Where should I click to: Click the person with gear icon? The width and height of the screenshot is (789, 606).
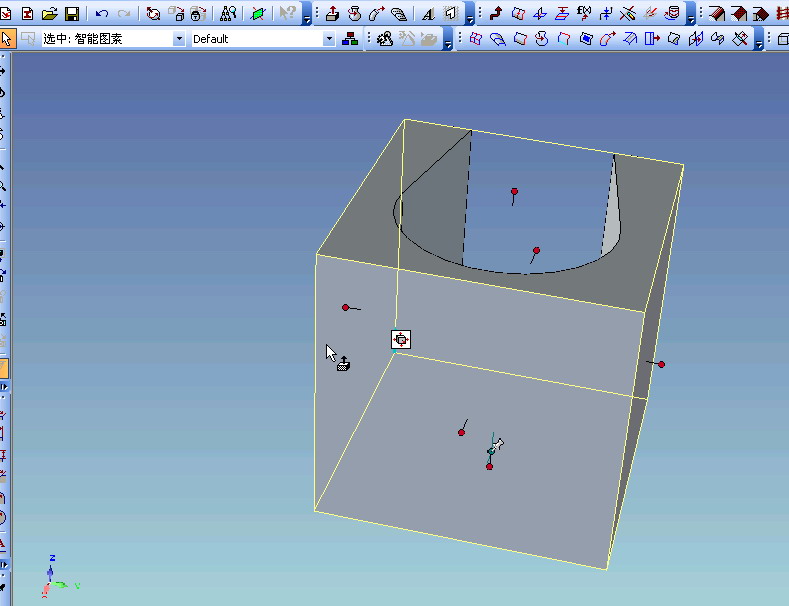(385, 39)
